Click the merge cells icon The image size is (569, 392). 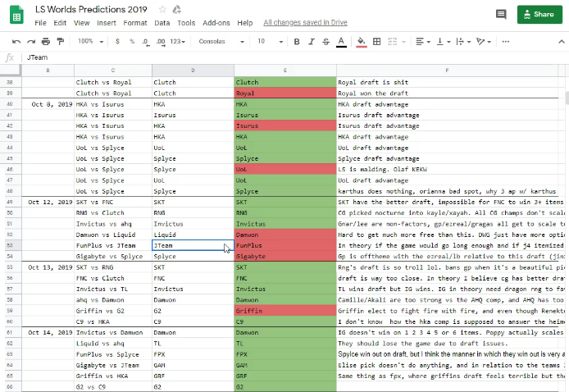392,42
